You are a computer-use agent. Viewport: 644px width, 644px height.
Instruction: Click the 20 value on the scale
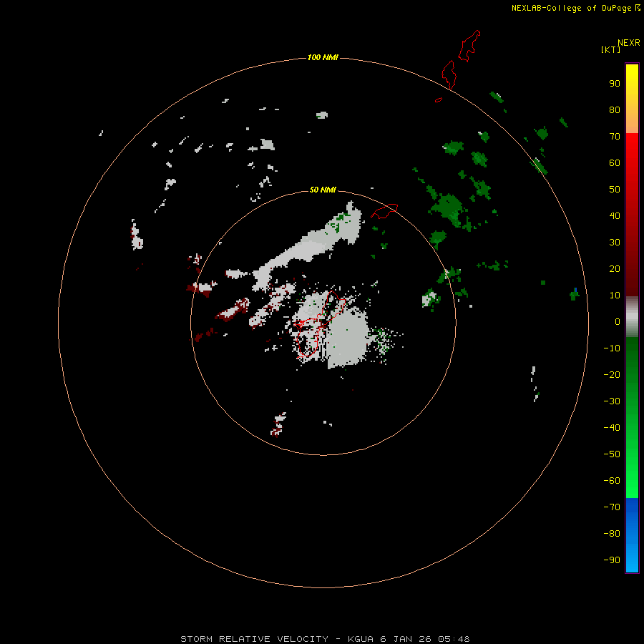coord(615,269)
